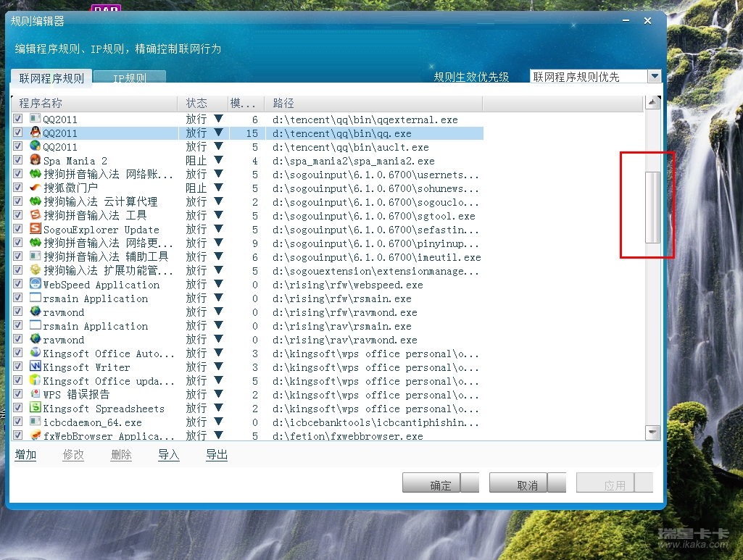The width and height of the screenshot is (743, 560).
Task: Select path d:\spa_mania2\spa_mania2.exe
Action: 353,161
